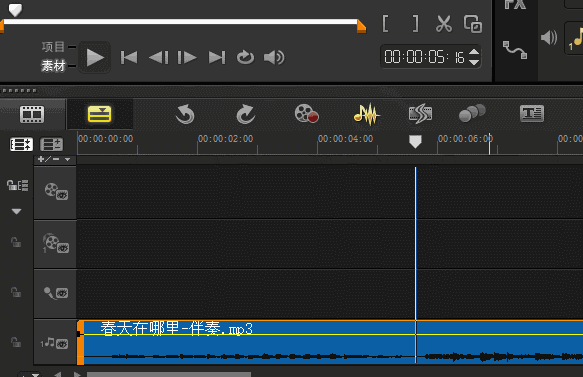The image size is (583, 377).
Task: Click the preview scrubber handle
Action: click(x=15, y=10)
